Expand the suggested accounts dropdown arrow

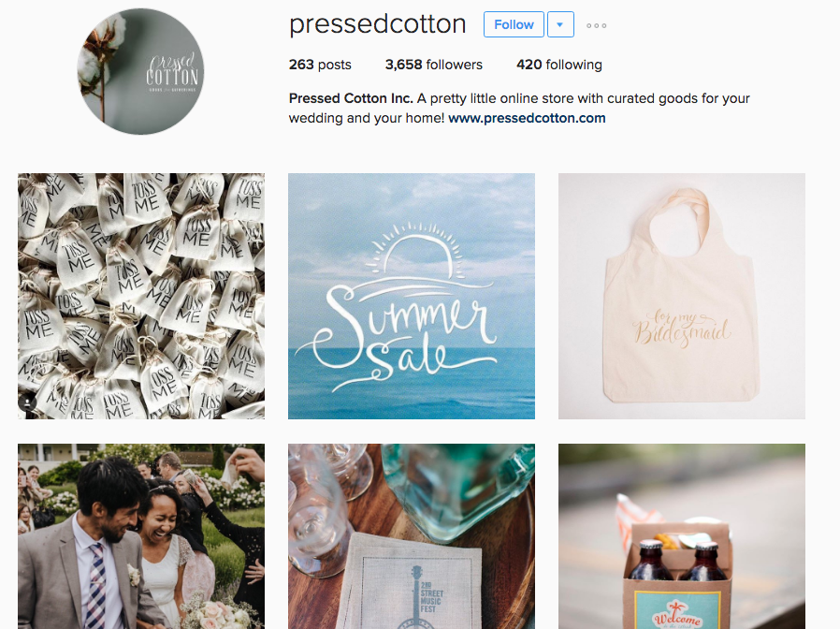click(x=560, y=24)
